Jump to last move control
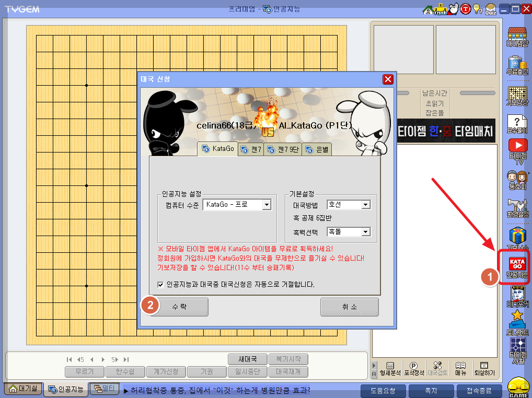Viewport: 532px width, 398px height. coord(126,359)
